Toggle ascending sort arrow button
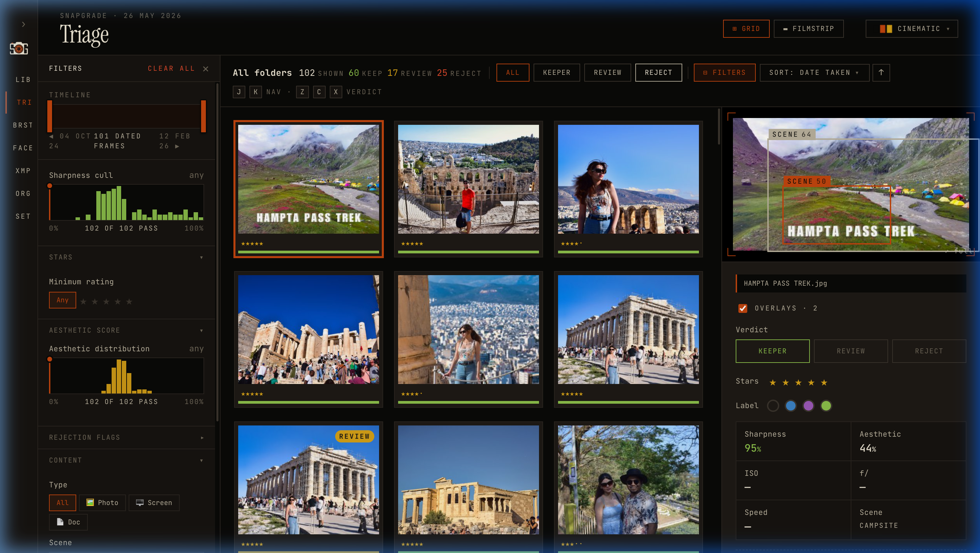980x553 pixels. (881, 72)
